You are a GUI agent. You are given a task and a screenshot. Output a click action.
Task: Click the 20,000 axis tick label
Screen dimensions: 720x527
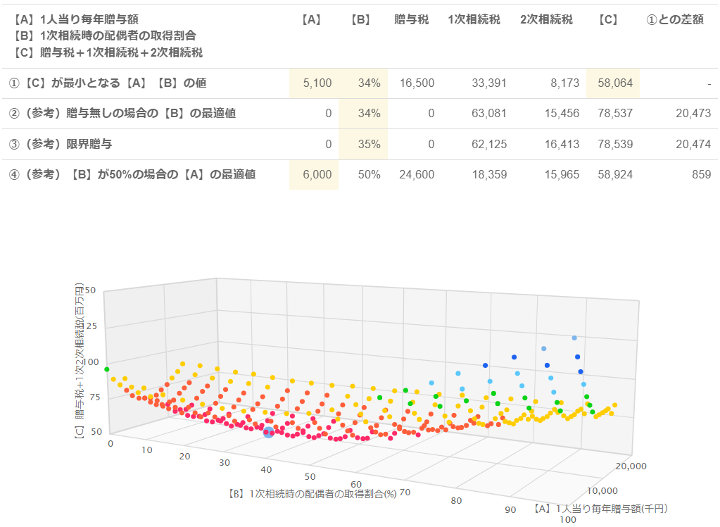pos(631,466)
